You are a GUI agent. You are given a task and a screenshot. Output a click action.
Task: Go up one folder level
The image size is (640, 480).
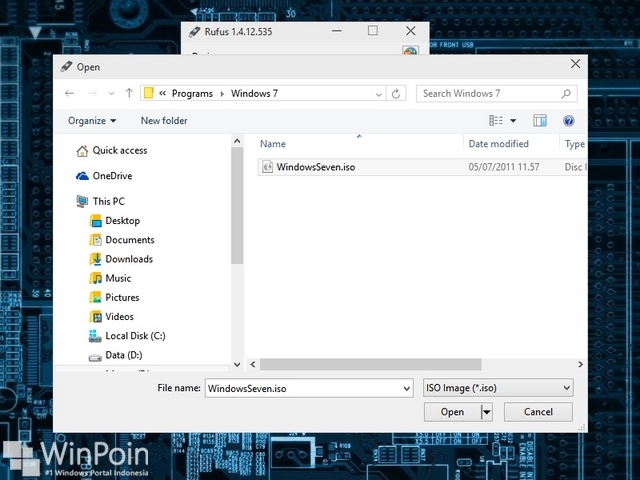tap(129, 93)
